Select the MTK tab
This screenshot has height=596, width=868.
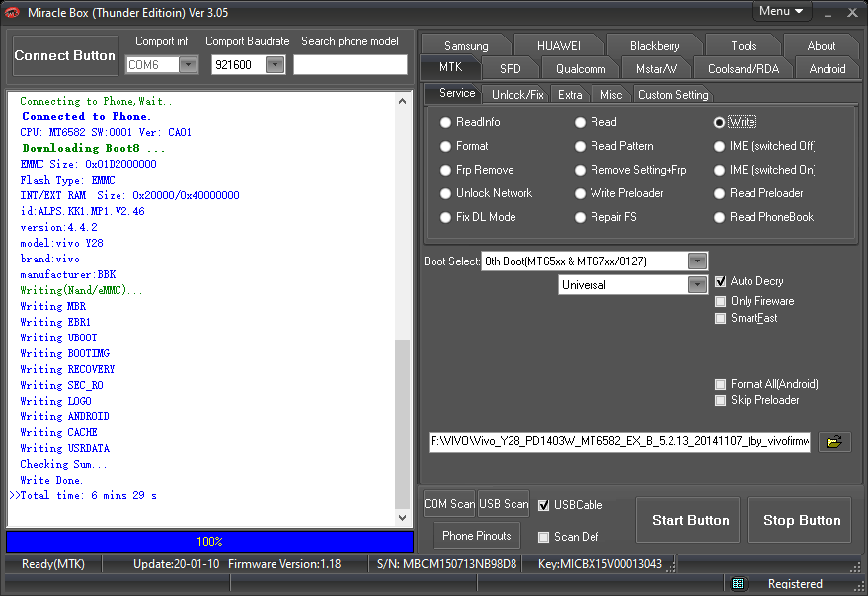(x=450, y=67)
